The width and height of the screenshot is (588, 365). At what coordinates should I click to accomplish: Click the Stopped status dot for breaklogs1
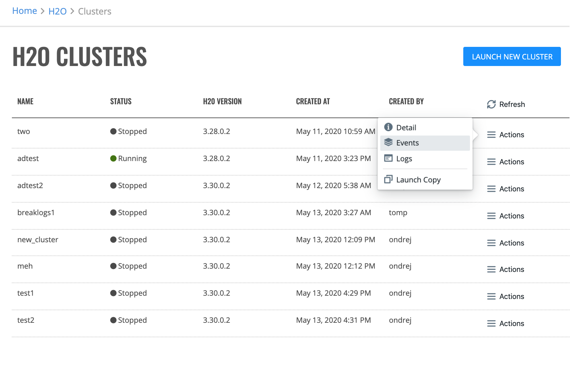point(113,213)
